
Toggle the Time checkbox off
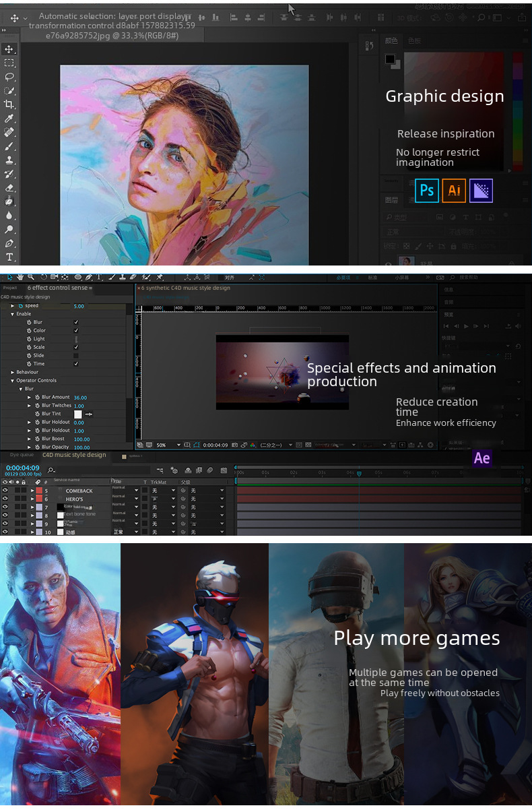pyautogui.click(x=76, y=364)
